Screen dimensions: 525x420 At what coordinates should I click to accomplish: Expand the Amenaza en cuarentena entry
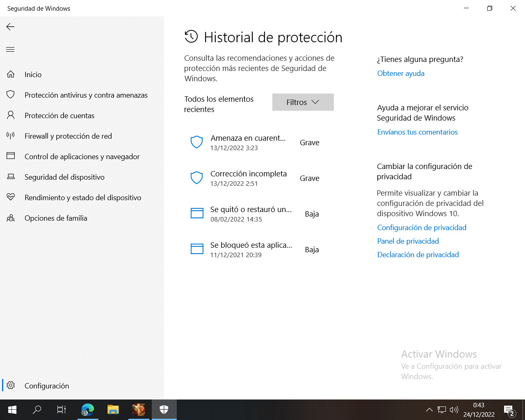259,142
